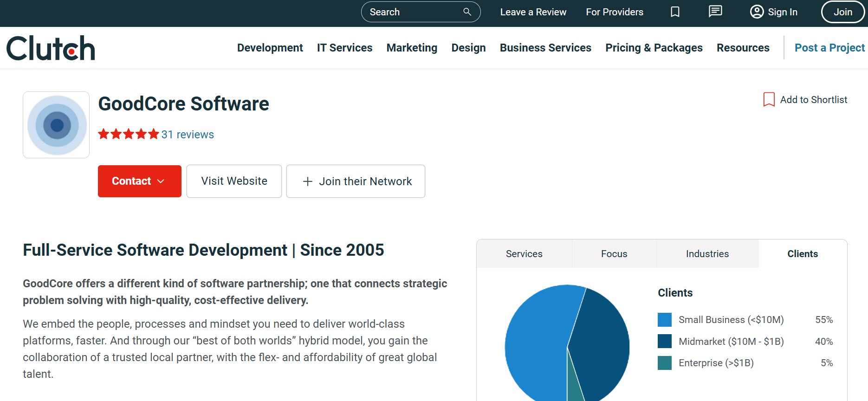Click the five-star rating icons
The width and height of the screenshot is (868, 401).
129,135
